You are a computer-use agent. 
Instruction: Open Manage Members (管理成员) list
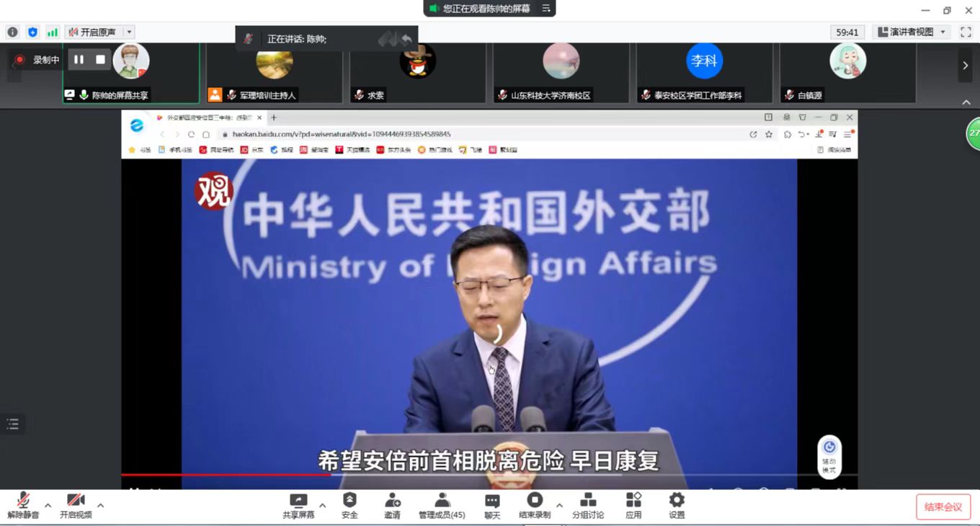[442, 501]
